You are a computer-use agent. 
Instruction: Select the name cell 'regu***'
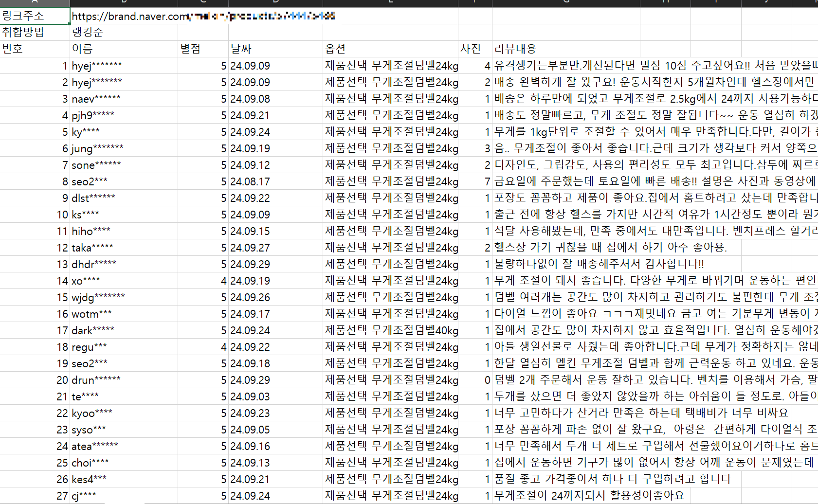coord(124,347)
